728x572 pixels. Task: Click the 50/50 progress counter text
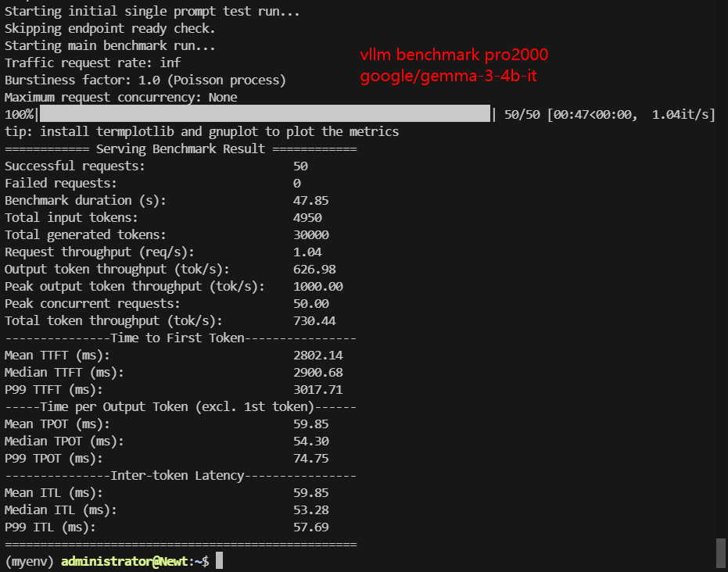tap(522, 114)
